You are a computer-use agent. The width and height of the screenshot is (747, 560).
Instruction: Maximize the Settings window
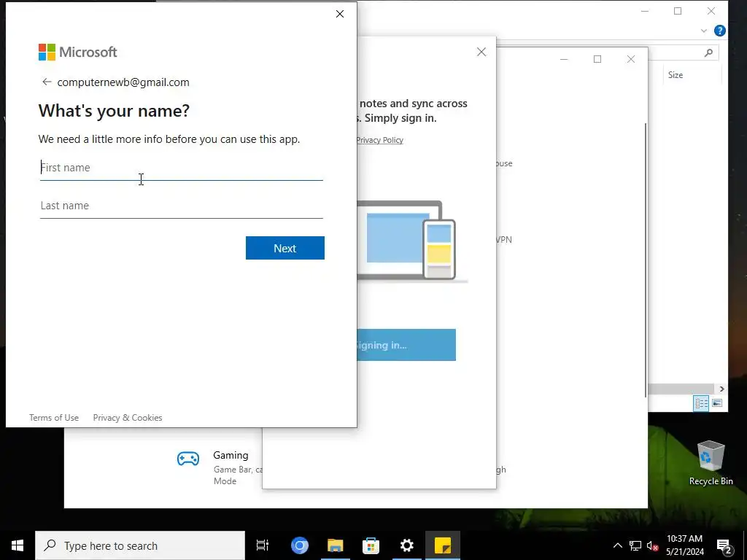coord(597,59)
